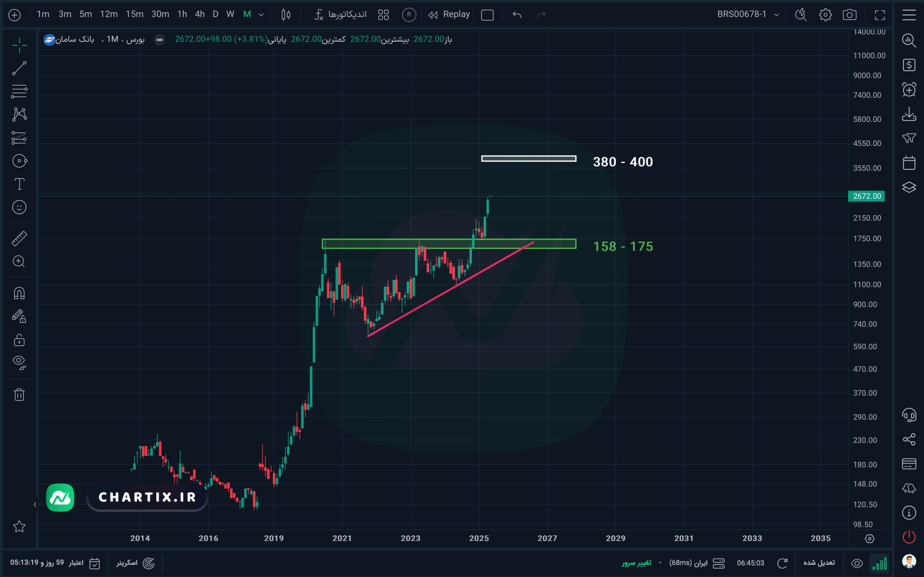Click the 2672.00 current price label
The height and width of the screenshot is (577, 924).
[866, 196]
